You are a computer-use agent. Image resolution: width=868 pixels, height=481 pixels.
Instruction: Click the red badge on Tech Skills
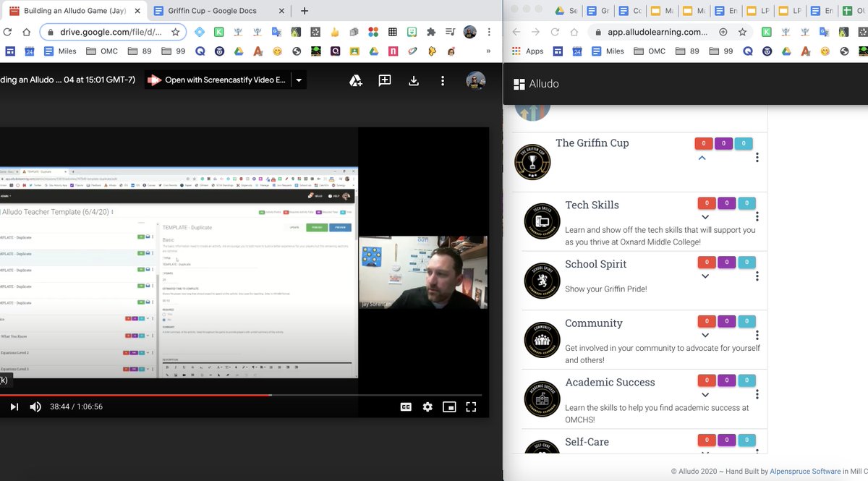tap(707, 203)
